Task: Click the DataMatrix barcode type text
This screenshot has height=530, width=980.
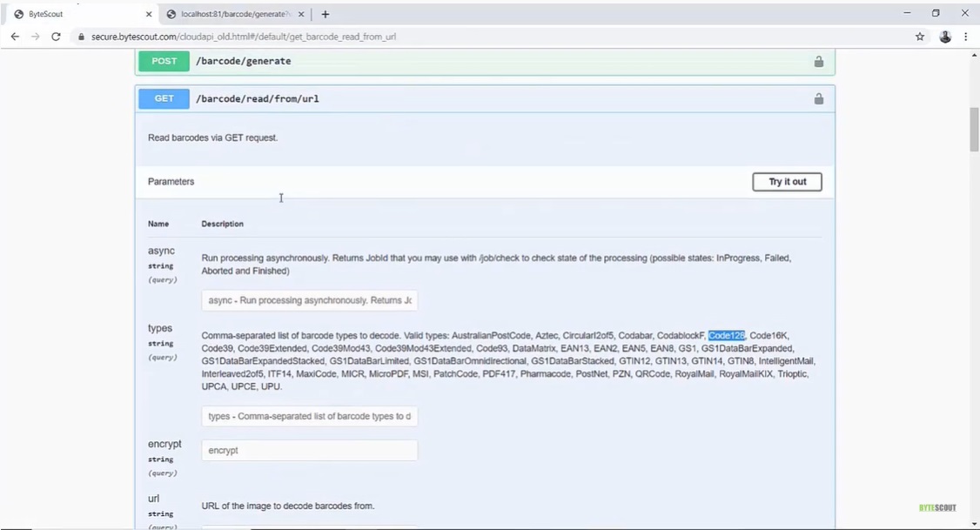Action: [x=534, y=348]
